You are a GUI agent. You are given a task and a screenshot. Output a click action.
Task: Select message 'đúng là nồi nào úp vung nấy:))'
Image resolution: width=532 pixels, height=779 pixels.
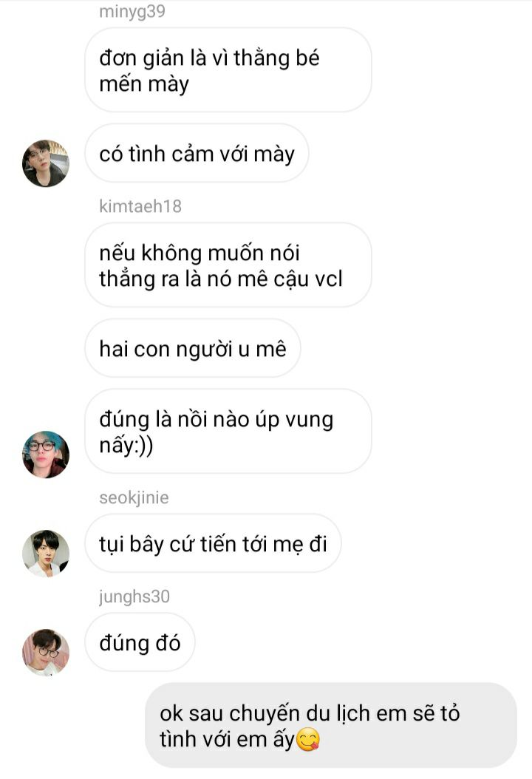[228, 432]
